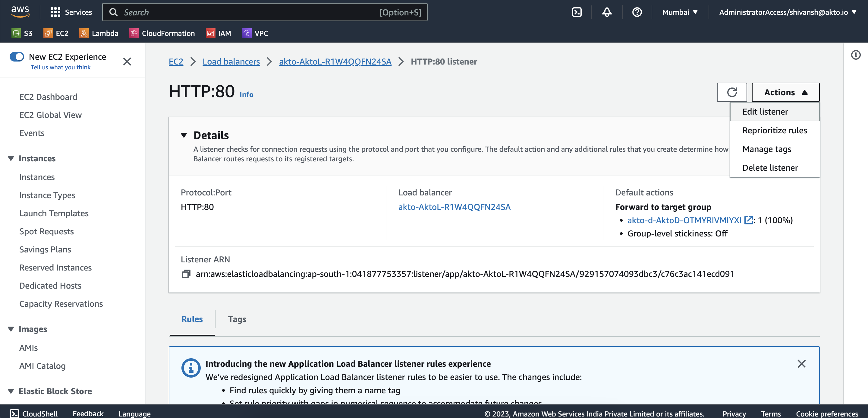The image size is (868, 418).
Task: Collapse the Instances sidebar section
Action: (11, 158)
